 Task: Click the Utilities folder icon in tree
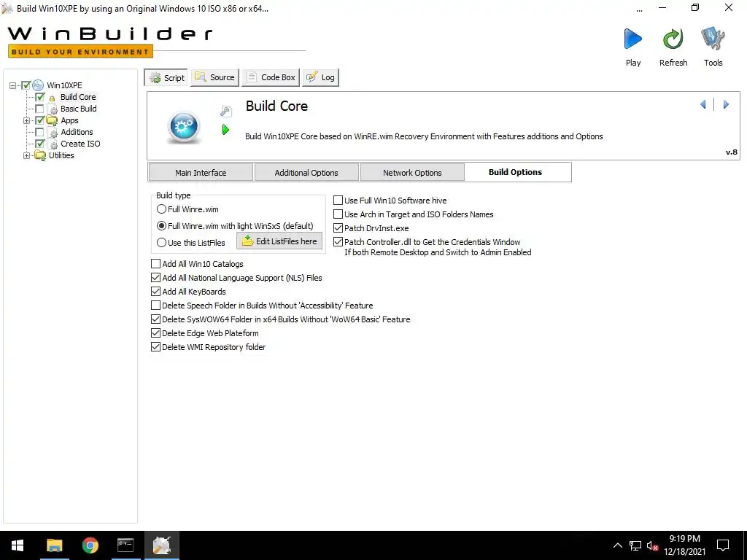(41, 155)
